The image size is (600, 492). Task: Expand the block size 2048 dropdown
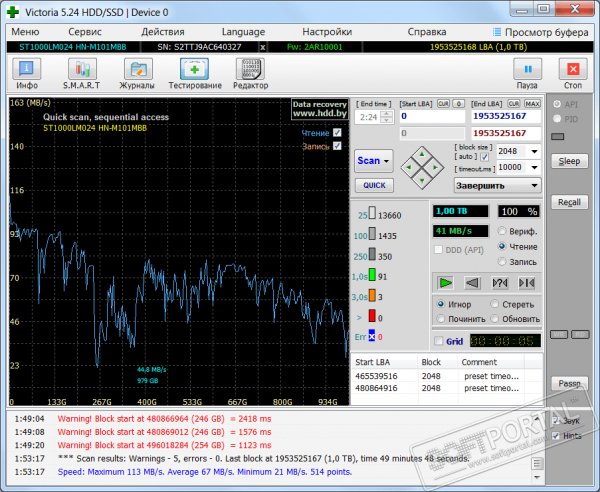[x=534, y=152]
